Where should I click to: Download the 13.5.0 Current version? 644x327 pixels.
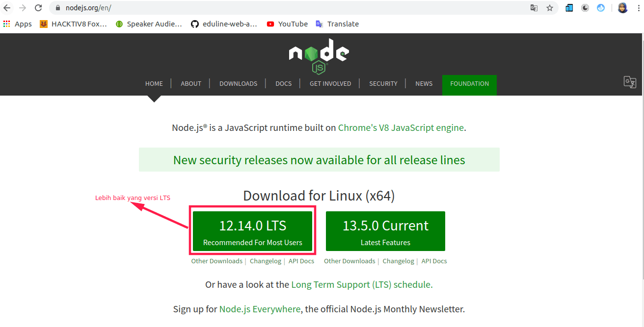click(385, 231)
